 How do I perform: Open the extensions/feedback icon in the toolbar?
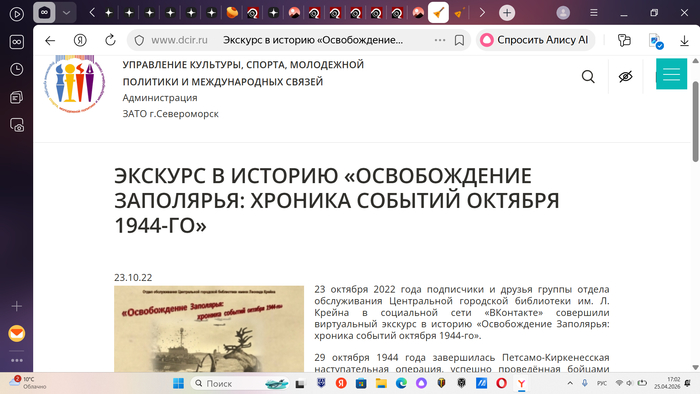tap(624, 40)
